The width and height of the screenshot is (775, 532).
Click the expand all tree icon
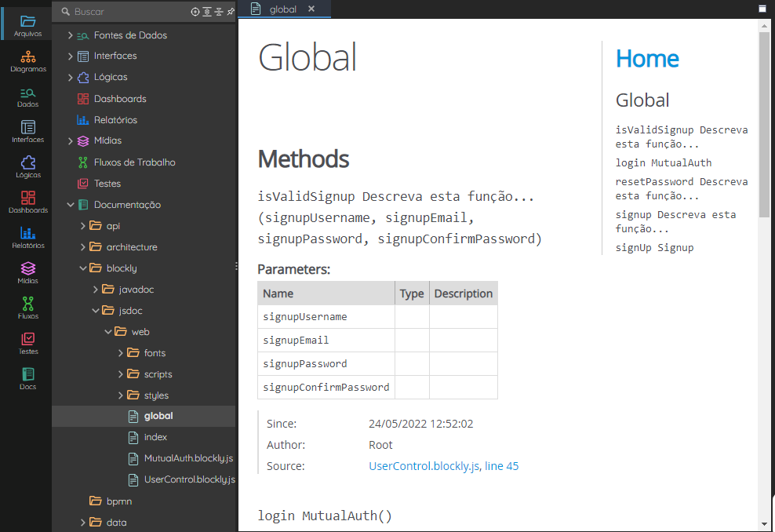click(207, 12)
